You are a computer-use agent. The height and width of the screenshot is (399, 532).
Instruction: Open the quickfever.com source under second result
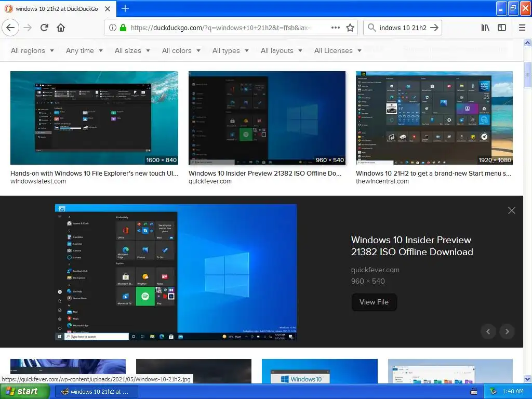[x=210, y=181]
